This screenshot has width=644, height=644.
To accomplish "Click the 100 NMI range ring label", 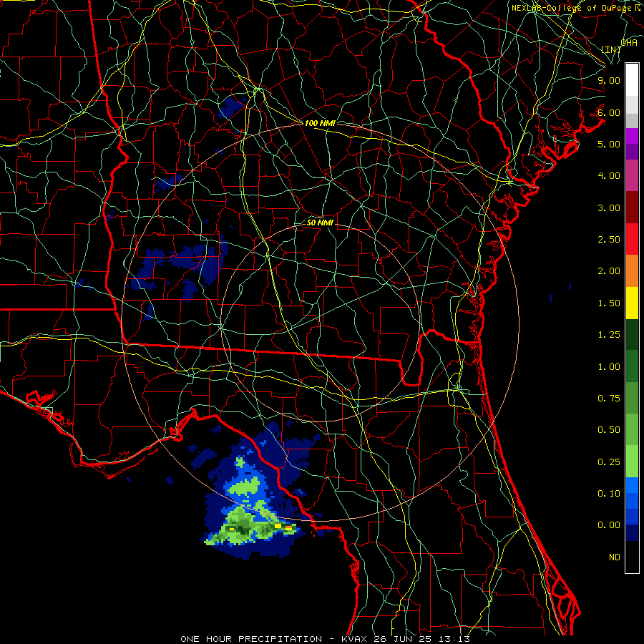I will tap(320, 123).
